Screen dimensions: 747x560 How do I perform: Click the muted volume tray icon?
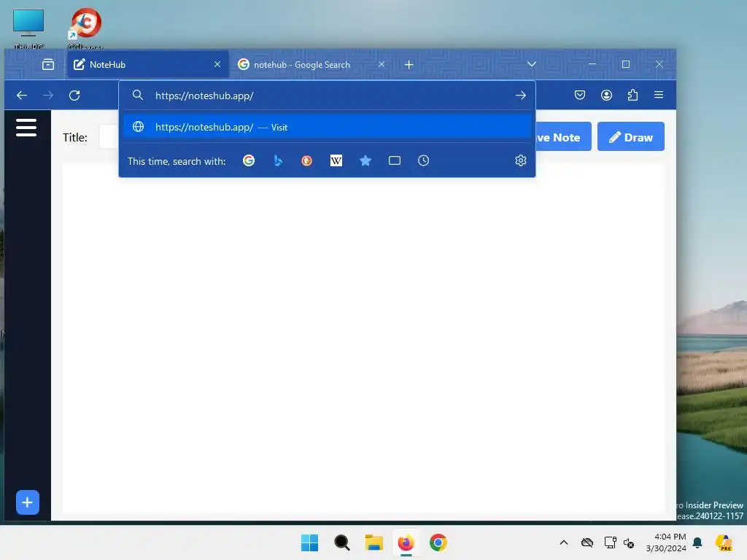tap(629, 542)
